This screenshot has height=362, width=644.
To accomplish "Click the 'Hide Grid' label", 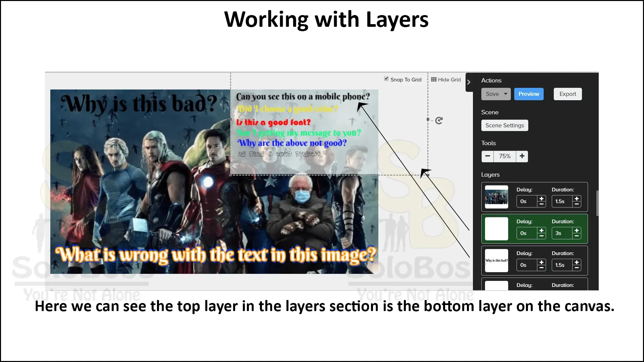I will point(449,79).
